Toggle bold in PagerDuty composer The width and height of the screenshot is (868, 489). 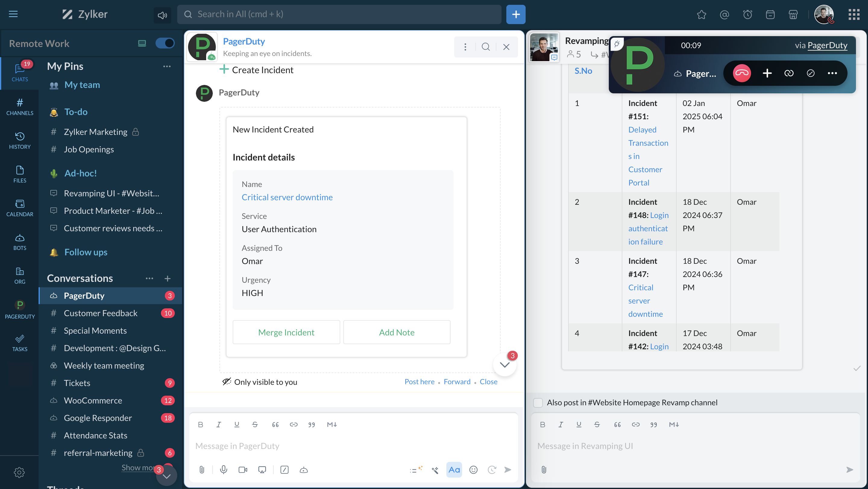pyautogui.click(x=200, y=424)
